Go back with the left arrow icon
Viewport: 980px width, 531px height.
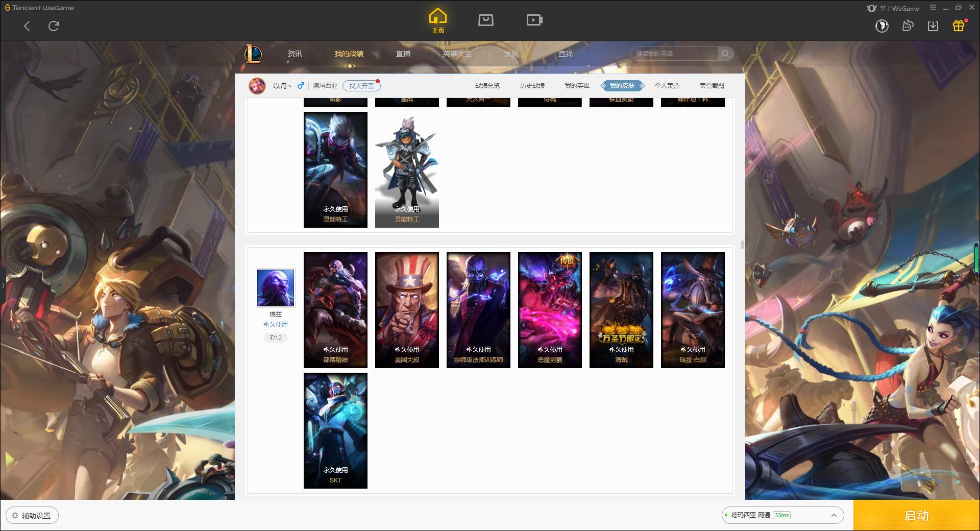click(x=27, y=26)
